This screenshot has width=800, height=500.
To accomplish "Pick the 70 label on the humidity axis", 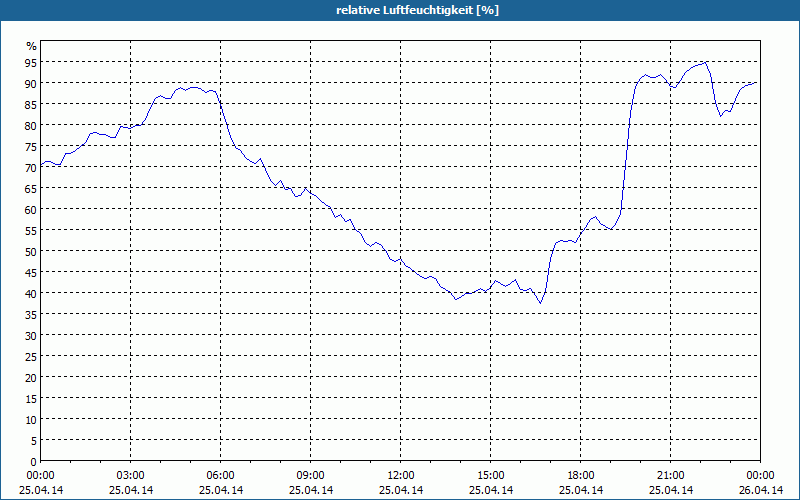I will [x=32, y=167].
